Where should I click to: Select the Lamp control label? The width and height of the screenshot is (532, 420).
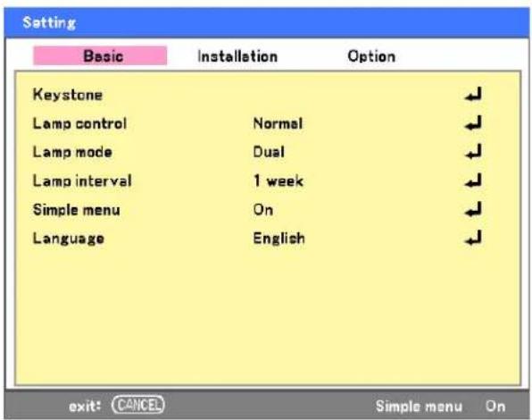(79, 123)
